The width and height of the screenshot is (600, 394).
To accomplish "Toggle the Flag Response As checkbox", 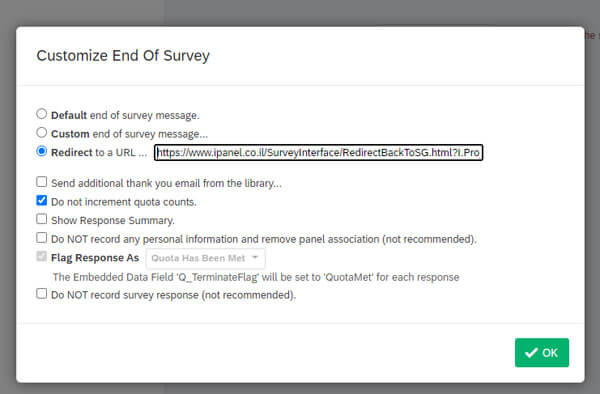I will pyautogui.click(x=41, y=256).
